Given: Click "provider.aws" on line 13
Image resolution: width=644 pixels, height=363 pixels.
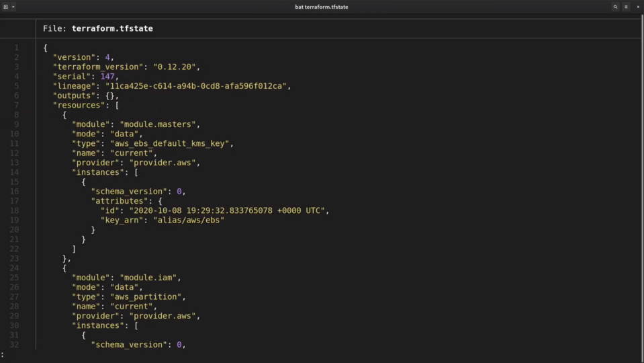Looking at the screenshot, I should coord(163,163).
